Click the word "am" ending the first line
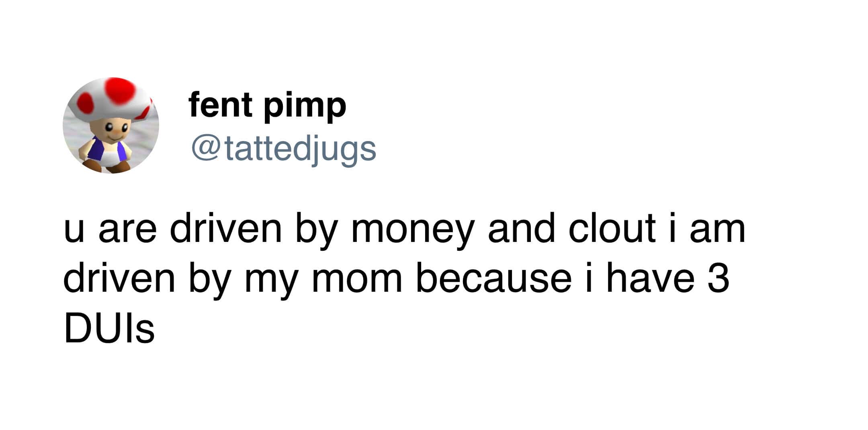Screen dimensions: 868x430 pyautogui.click(x=717, y=230)
